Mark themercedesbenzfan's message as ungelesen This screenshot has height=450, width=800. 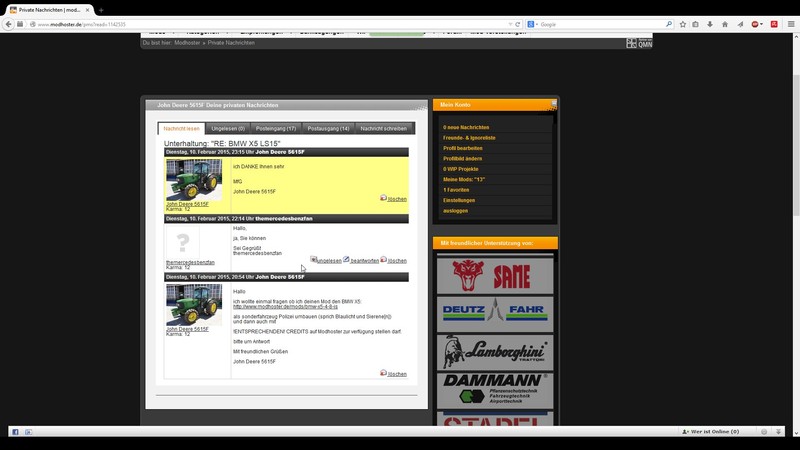point(326,260)
